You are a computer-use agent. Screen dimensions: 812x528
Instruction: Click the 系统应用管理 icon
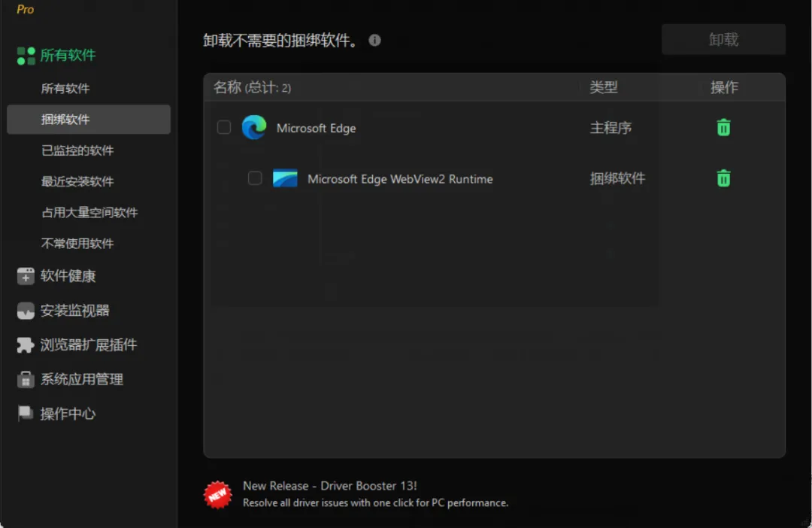click(x=26, y=379)
